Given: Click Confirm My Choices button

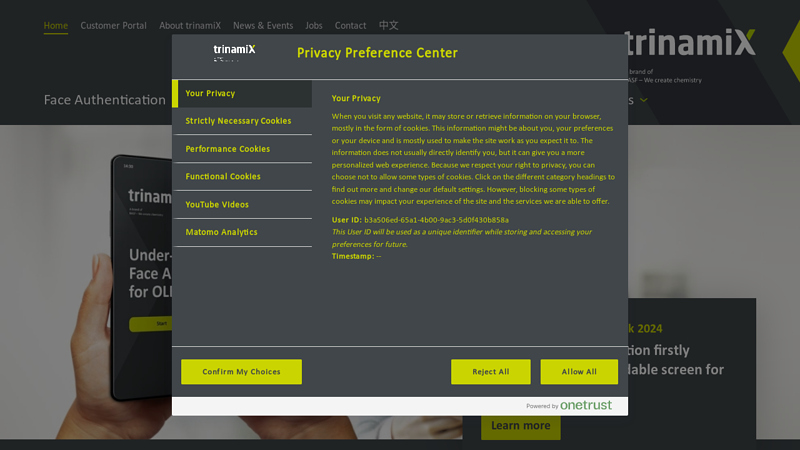Looking at the screenshot, I should (241, 372).
